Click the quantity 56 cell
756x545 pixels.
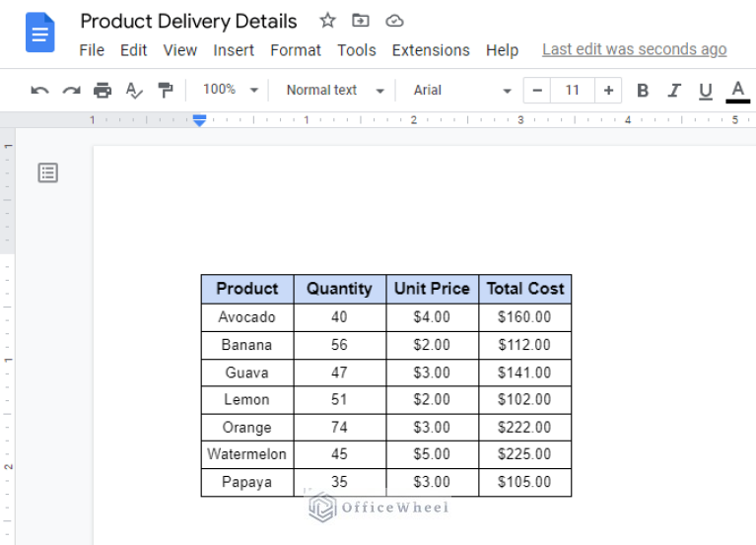(339, 345)
